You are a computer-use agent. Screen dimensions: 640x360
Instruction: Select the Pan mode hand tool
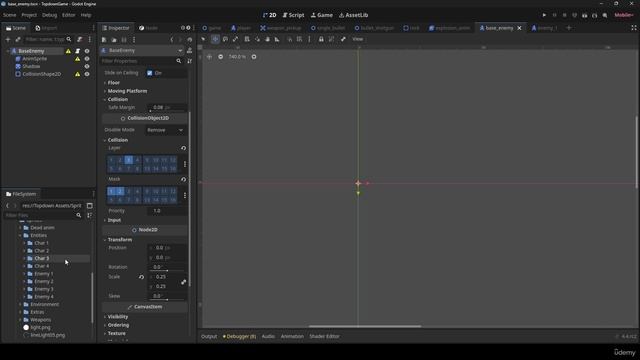tap(267, 39)
